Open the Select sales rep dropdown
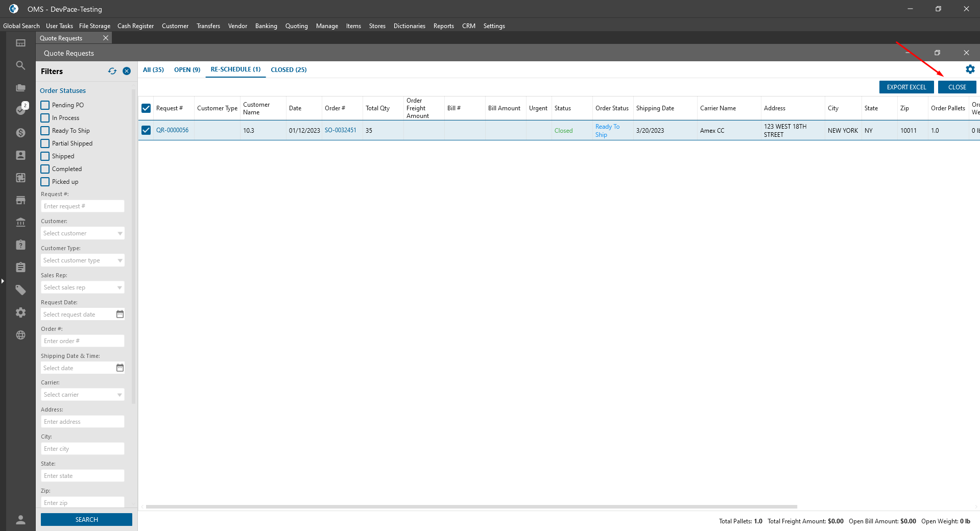The height and width of the screenshot is (531, 980). tap(83, 287)
